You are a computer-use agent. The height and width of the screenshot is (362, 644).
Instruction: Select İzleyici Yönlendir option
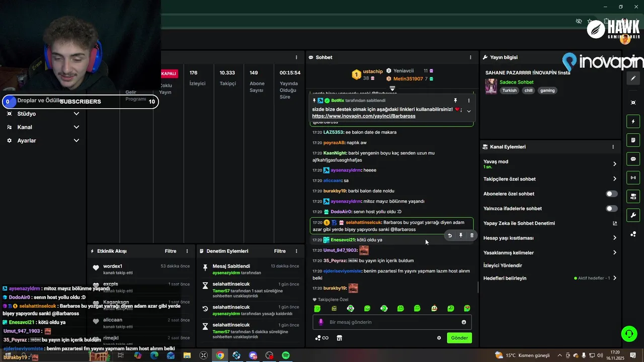tap(503, 265)
